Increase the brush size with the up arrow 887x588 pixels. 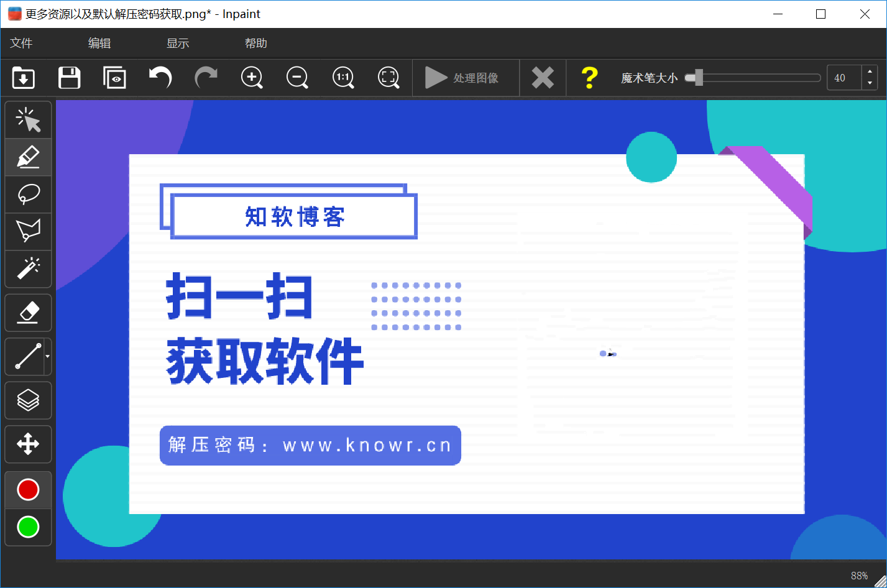point(870,72)
